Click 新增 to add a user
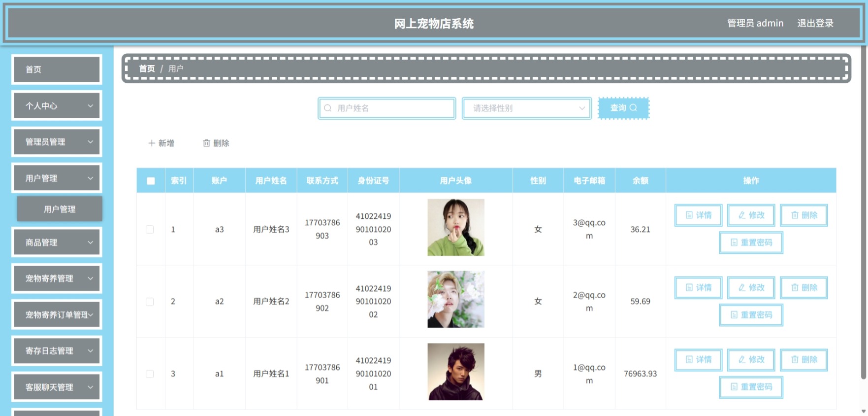Screen dimensions: 868x416 click(x=161, y=143)
